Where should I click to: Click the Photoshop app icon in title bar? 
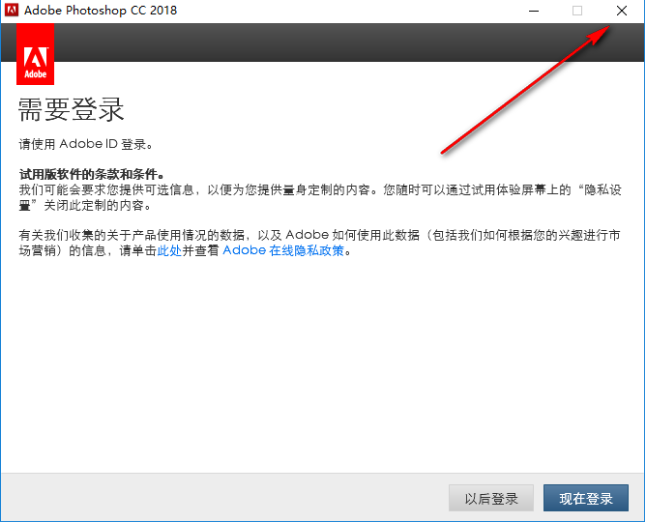coord(12,11)
